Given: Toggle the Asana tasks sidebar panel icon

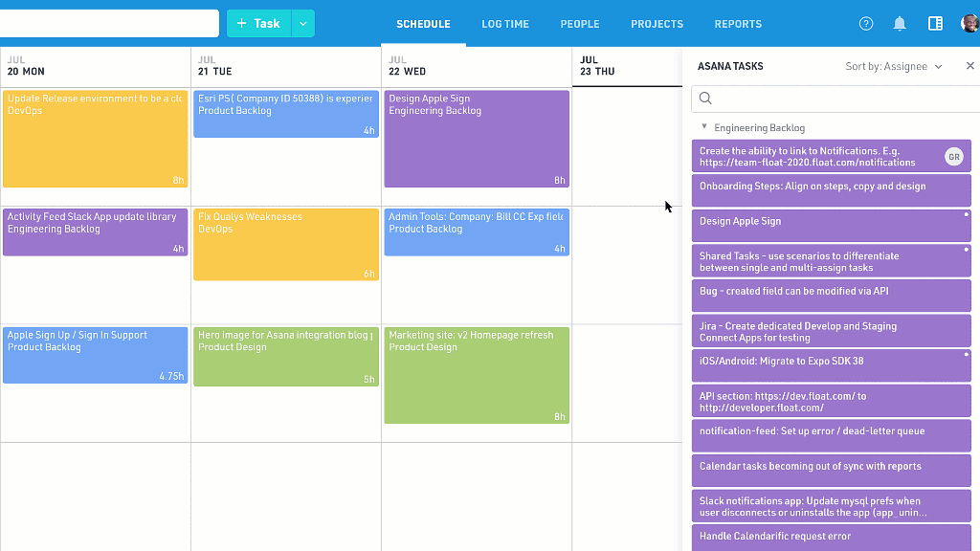Looking at the screenshot, I should pos(935,24).
